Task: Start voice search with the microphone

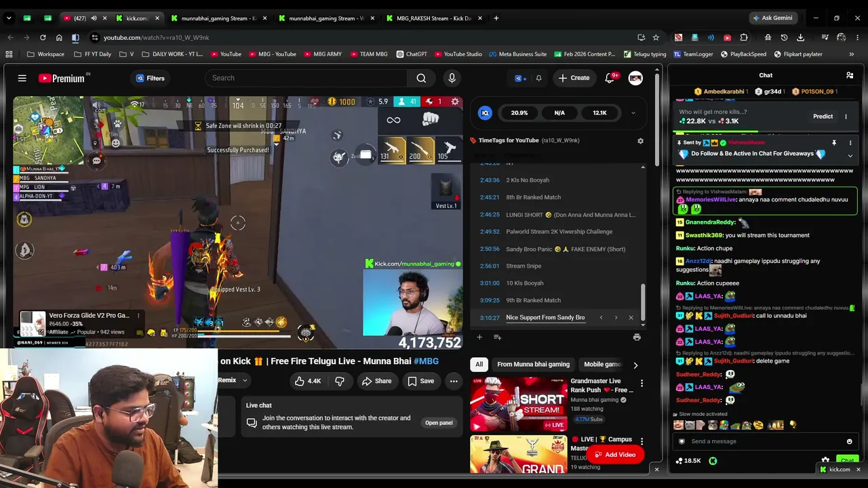Action: [452, 78]
